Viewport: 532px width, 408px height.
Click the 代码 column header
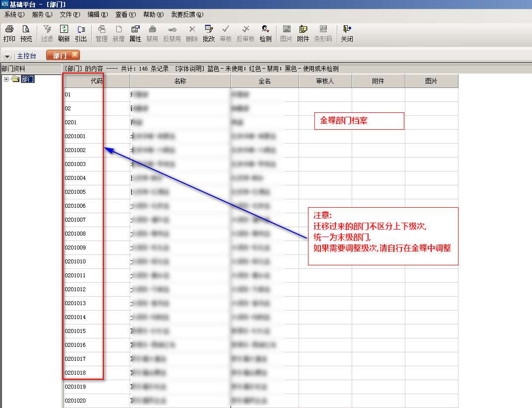[97, 81]
